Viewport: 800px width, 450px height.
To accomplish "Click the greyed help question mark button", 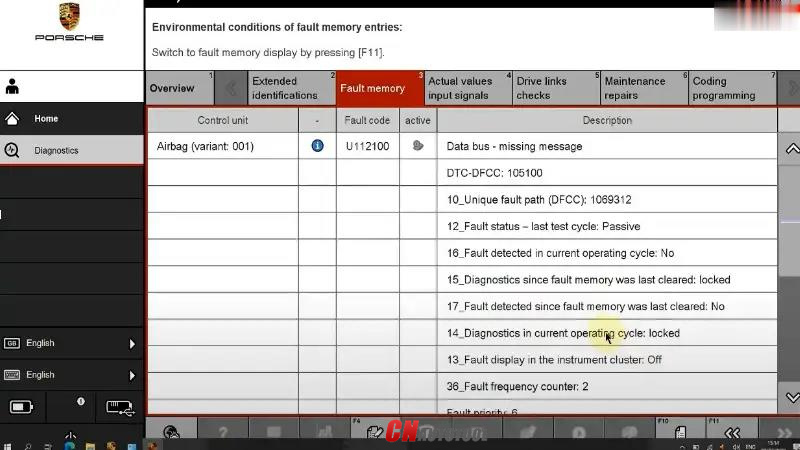I will coord(223,432).
